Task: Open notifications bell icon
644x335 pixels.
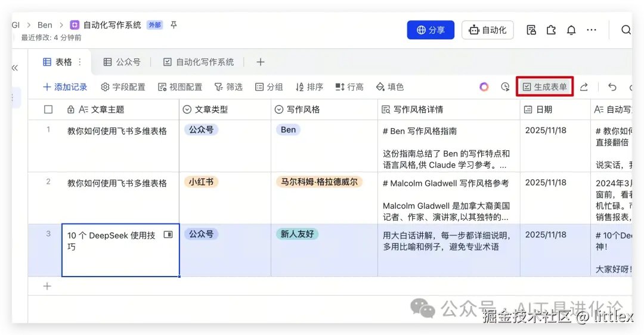Action: [571, 30]
